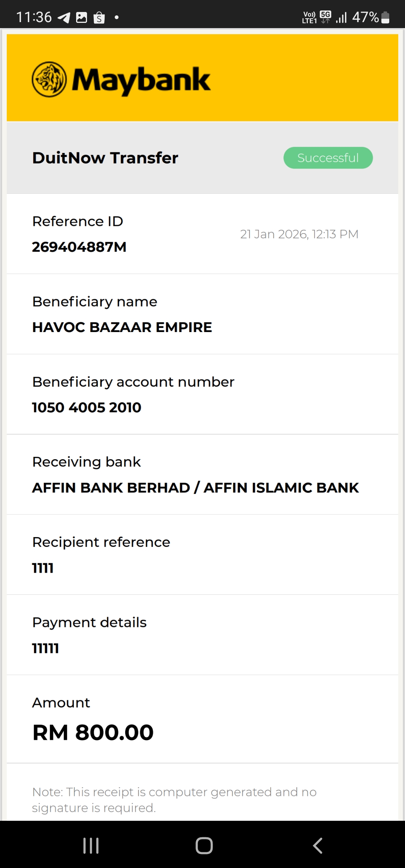Tap beneficiary name HAVOC BAZAAR EMPIRE
Image resolution: width=405 pixels, height=868 pixels.
tap(122, 327)
